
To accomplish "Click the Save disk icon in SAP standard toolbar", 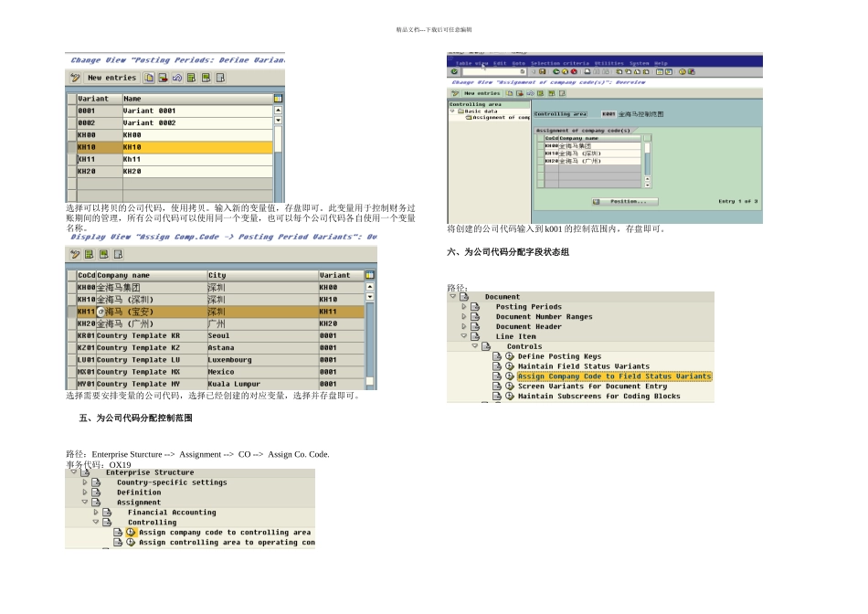I will tap(543, 71).
